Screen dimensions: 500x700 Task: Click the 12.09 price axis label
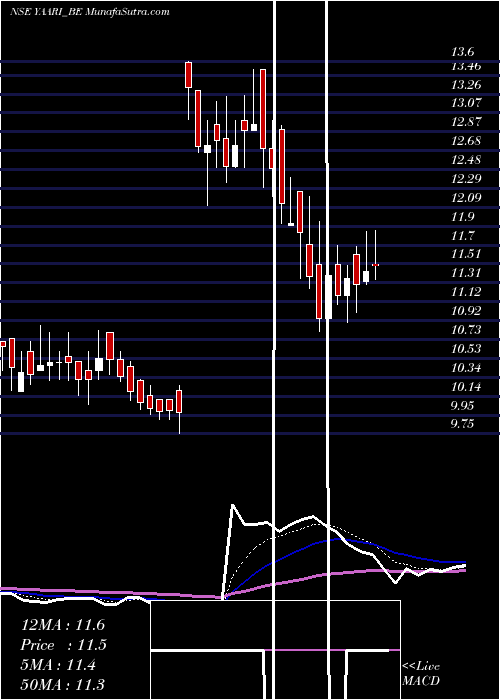click(466, 197)
